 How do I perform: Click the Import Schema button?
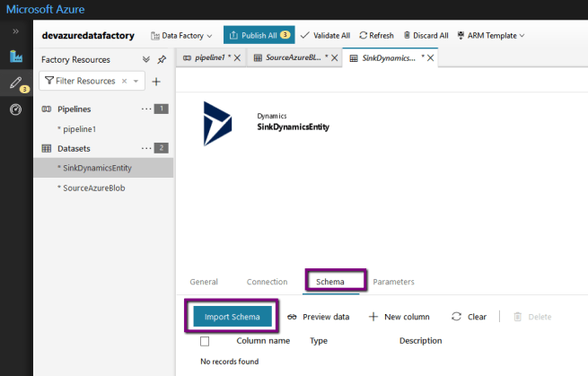coord(233,317)
